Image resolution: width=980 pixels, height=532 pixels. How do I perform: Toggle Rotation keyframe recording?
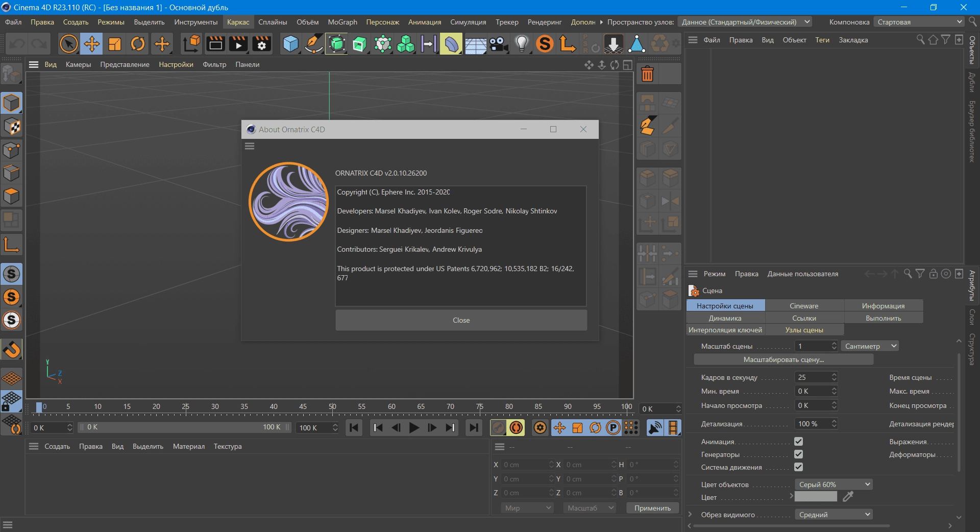(x=596, y=428)
